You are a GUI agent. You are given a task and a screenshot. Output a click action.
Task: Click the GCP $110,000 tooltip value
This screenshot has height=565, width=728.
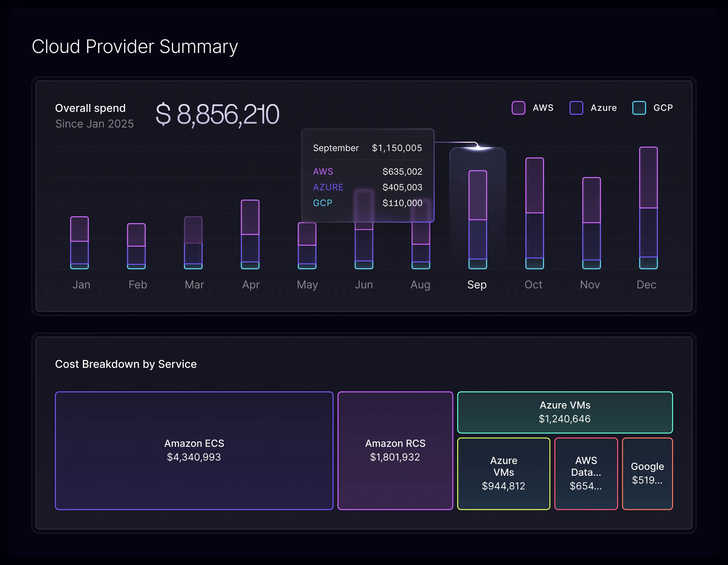[402, 203]
